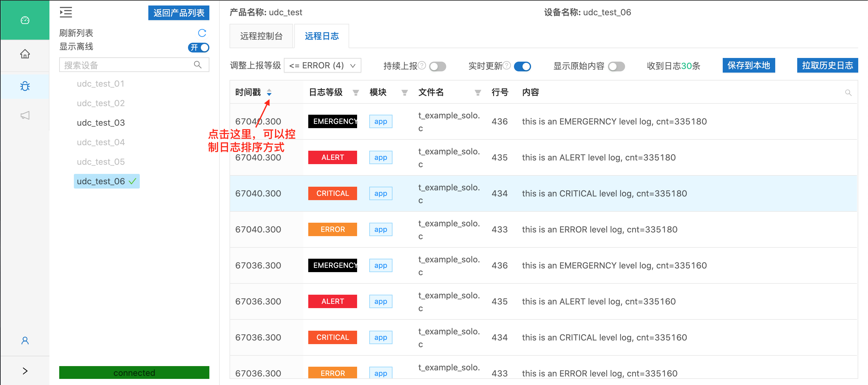This screenshot has height=385, width=868.
Task: Click the 行号 column header
Action: point(500,92)
